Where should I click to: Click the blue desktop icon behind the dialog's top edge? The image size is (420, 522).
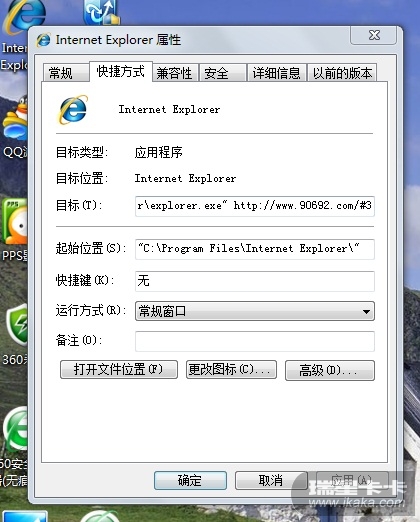click(x=101, y=13)
